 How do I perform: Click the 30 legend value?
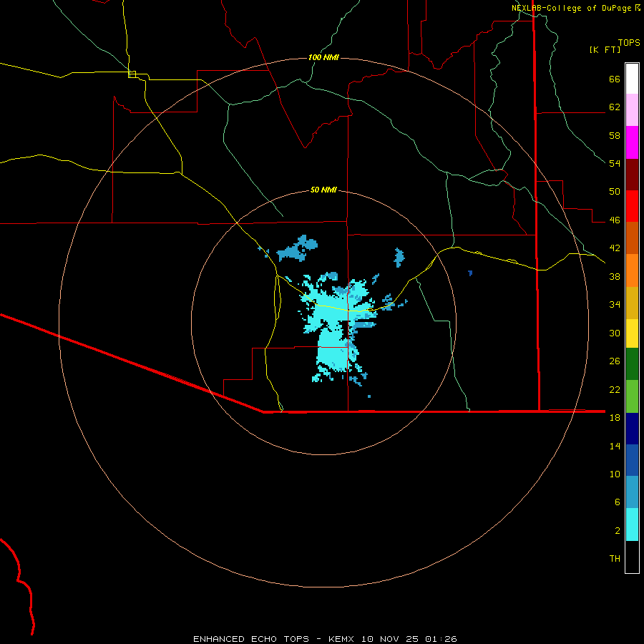click(615, 333)
